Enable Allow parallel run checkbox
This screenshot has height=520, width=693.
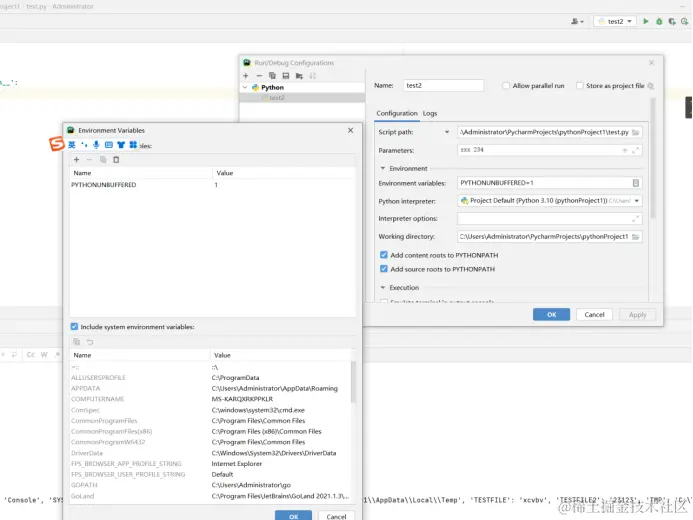[506, 85]
